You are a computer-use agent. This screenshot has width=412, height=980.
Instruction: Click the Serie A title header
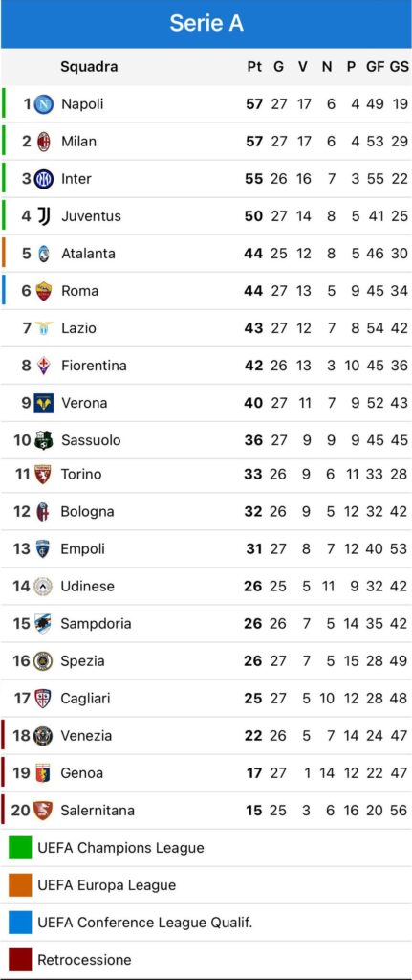[206, 23]
